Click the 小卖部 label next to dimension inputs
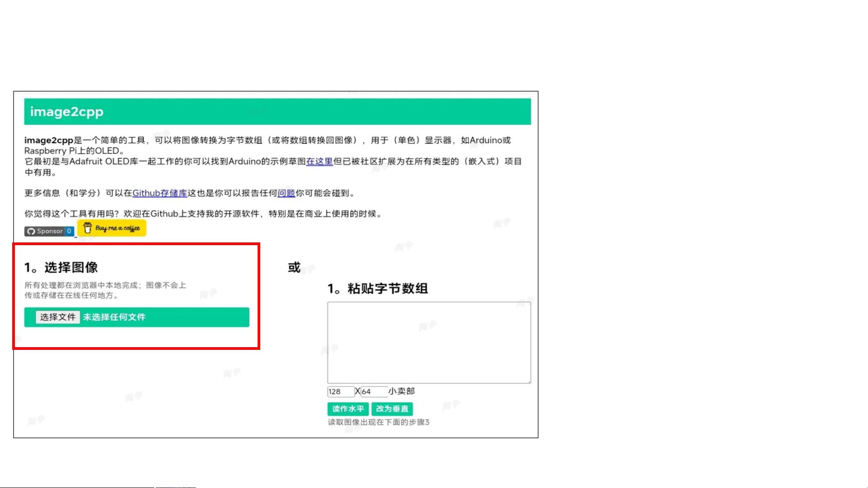The image size is (868, 488). pyautogui.click(x=403, y=391)
